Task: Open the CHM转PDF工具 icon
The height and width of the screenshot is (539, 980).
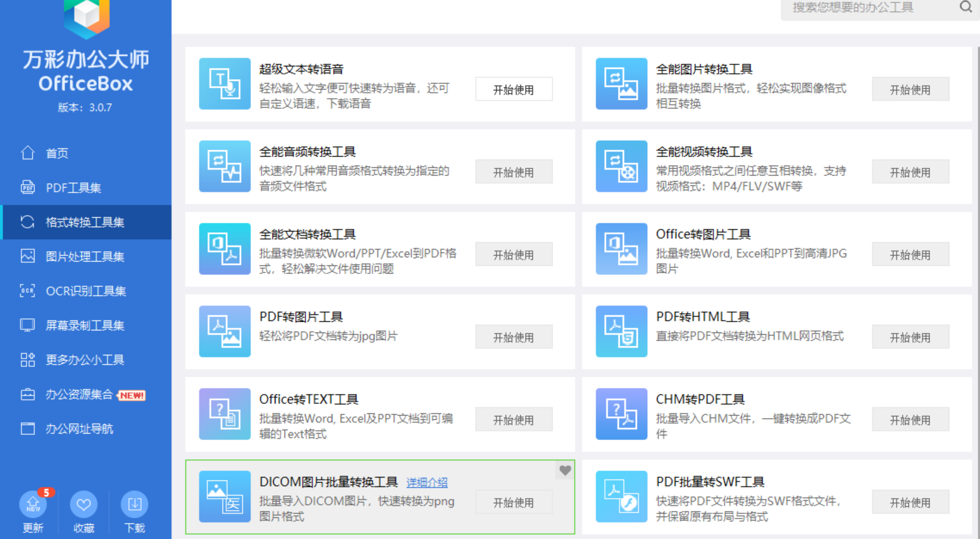Action: tap(621, 414)
